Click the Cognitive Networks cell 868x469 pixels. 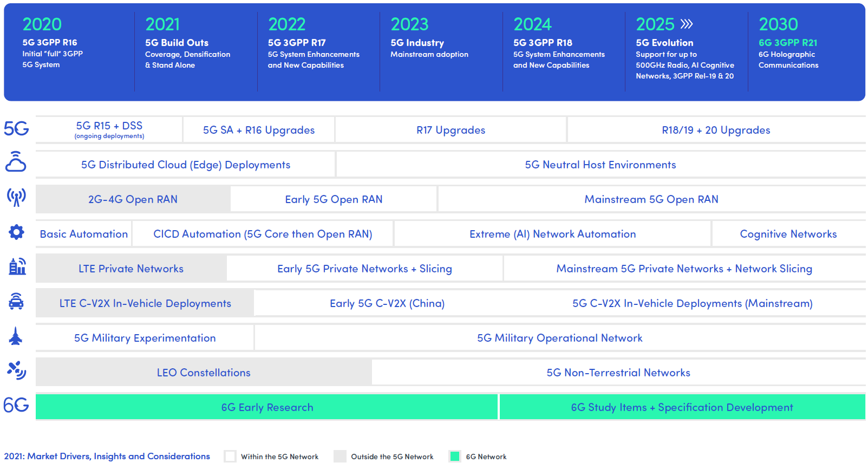(788, 234)
